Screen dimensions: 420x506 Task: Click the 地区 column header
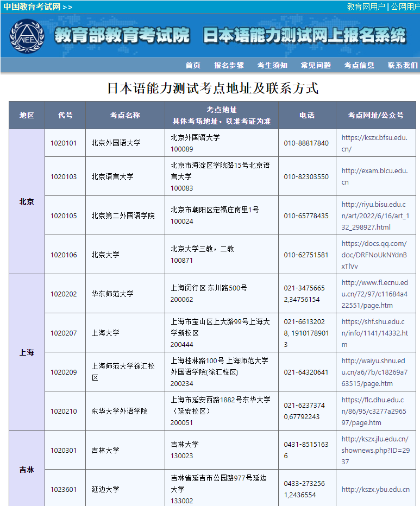point(27,115)
